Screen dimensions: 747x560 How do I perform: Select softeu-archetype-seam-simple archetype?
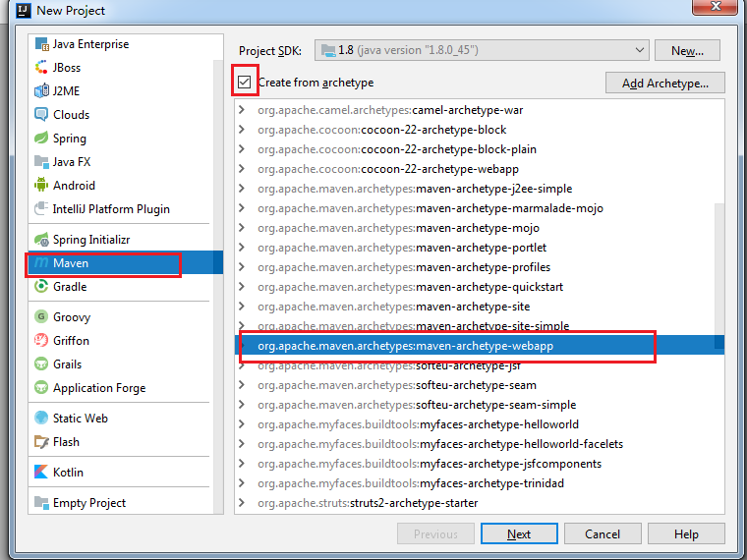[480, 405]
